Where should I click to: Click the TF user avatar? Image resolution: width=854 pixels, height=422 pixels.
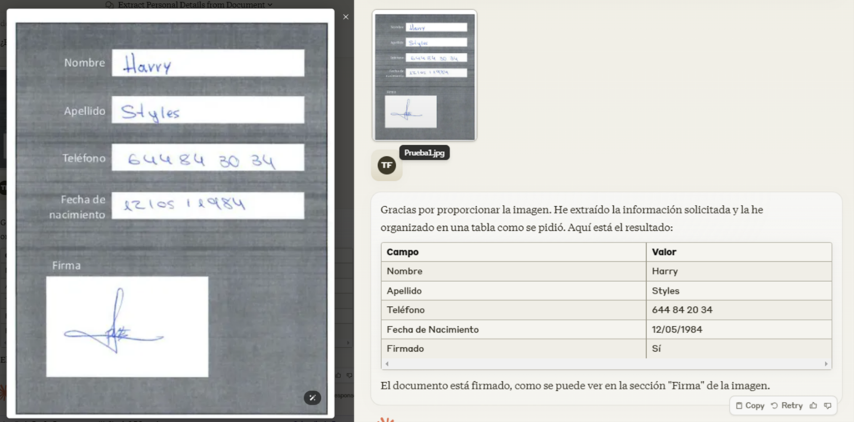coord(386,165)
